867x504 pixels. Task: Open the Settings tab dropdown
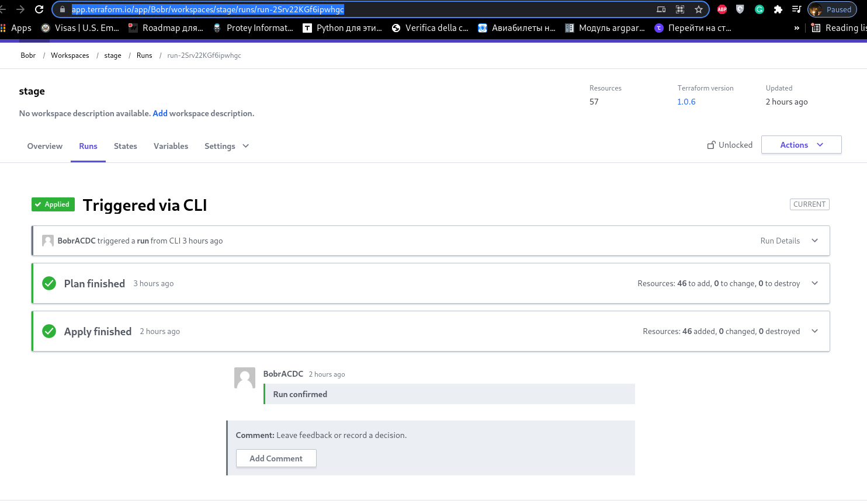tap(227, 146)
